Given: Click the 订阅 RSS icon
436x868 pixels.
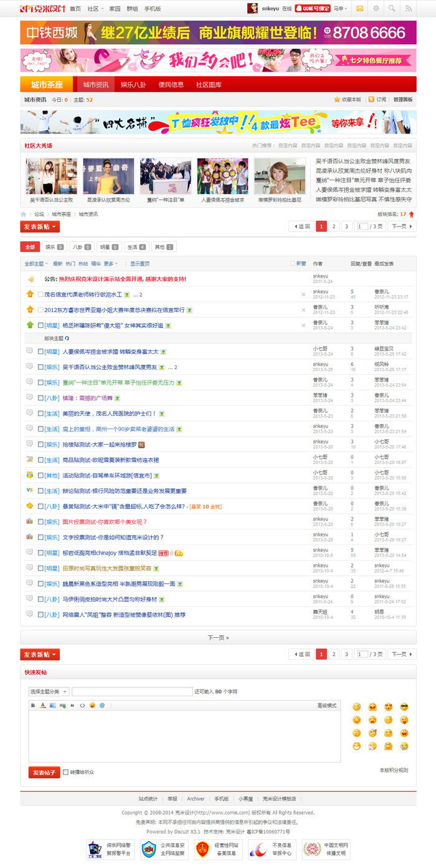Looking at the screenshot, I should pyautogui.click(x=371, y=100).
